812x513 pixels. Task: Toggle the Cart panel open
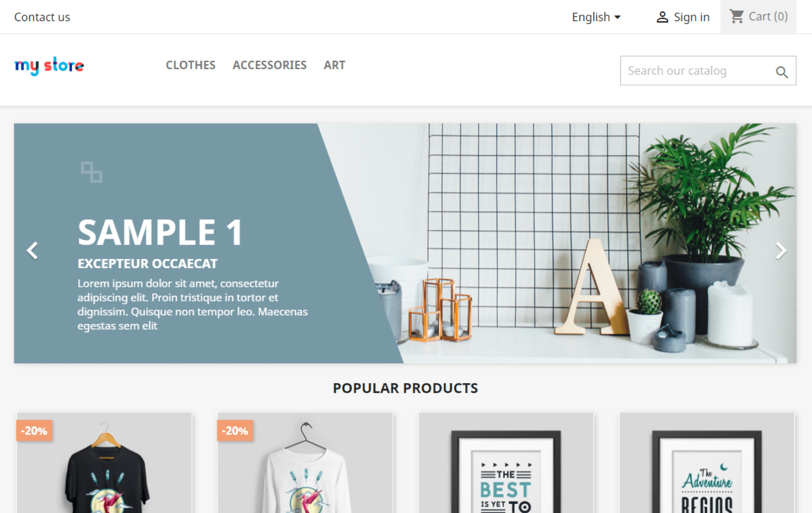coord(759,16)
